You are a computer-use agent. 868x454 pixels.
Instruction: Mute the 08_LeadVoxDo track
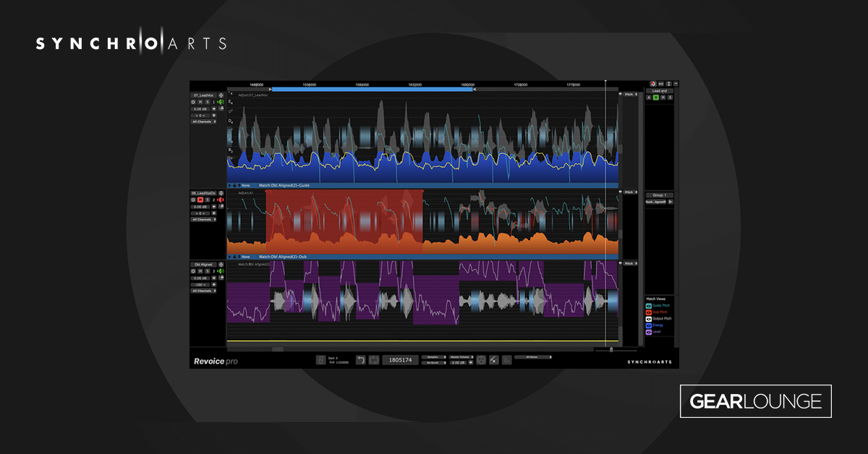tap(200, 200)
